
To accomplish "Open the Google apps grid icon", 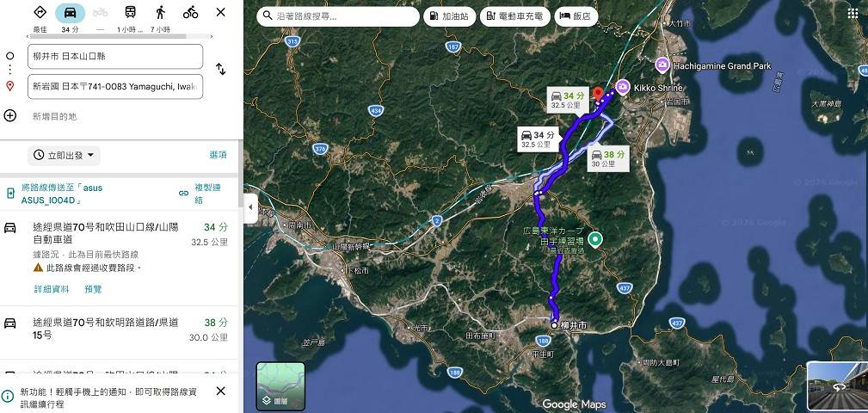I will 853,14.
